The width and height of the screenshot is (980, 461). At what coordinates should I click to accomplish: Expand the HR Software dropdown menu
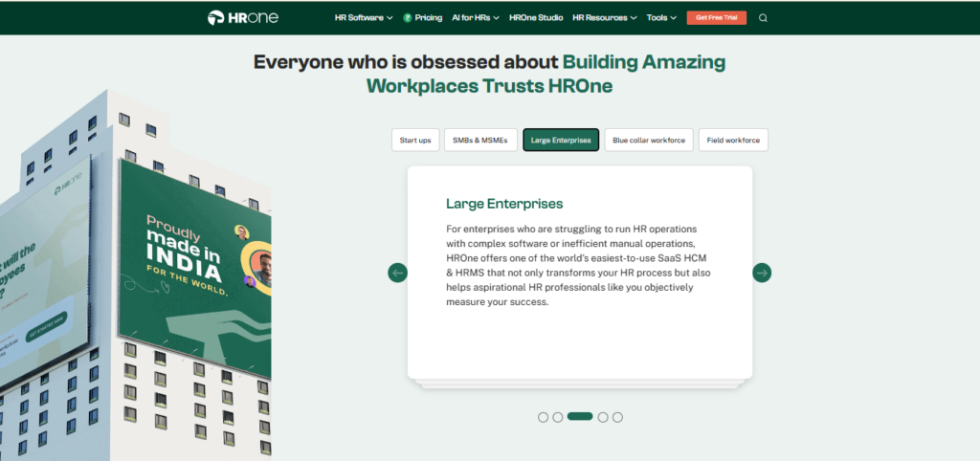click(364, 18)
